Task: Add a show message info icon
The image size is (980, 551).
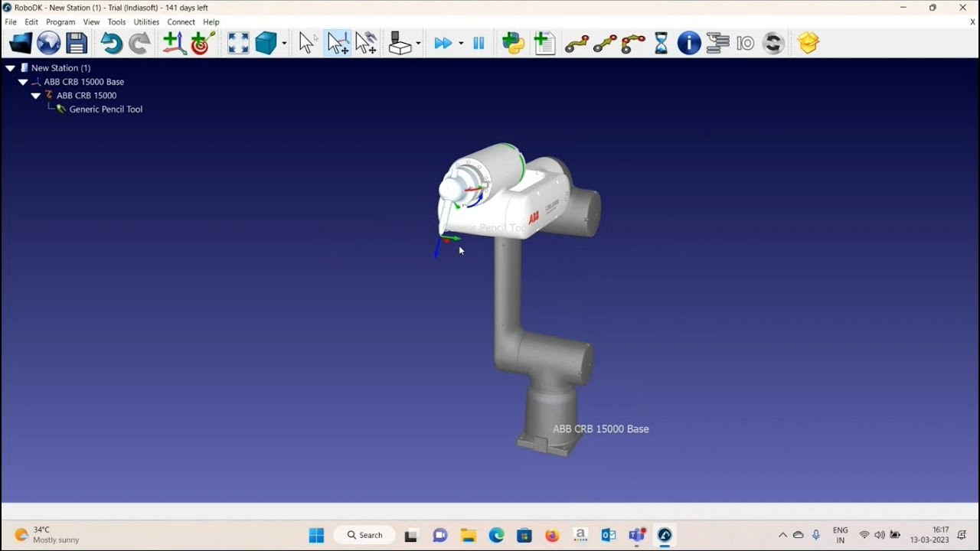Action: coord(689,43)
